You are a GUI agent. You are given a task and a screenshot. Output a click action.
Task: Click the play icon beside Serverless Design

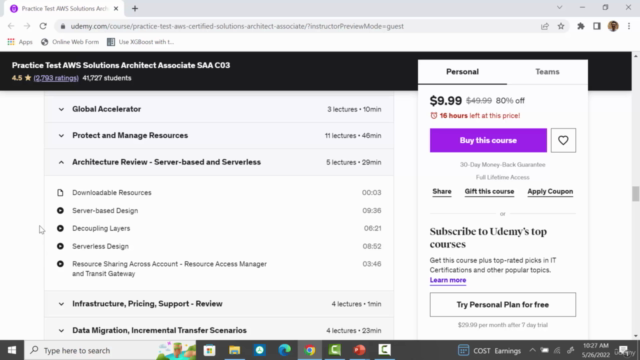(x=60, y=246)
